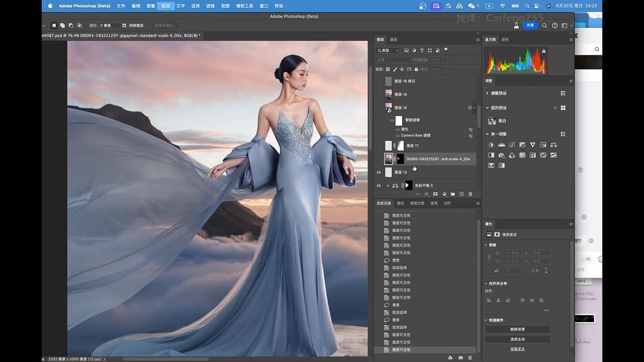This screenshot has height=362, width=644.
Task: Open the 滤镜 menu in menu bar
Action: [x=210, y=6]
